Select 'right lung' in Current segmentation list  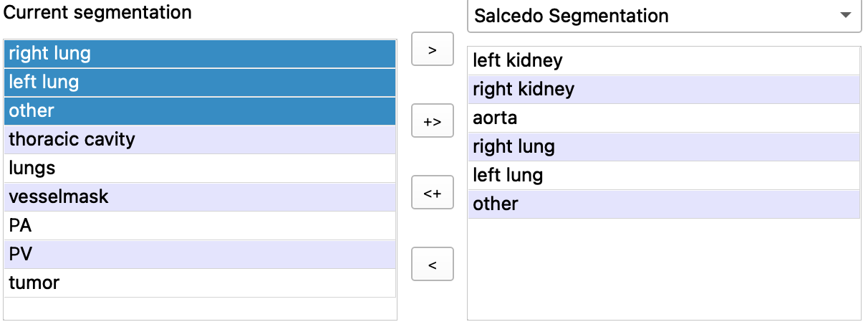(200, 54)
